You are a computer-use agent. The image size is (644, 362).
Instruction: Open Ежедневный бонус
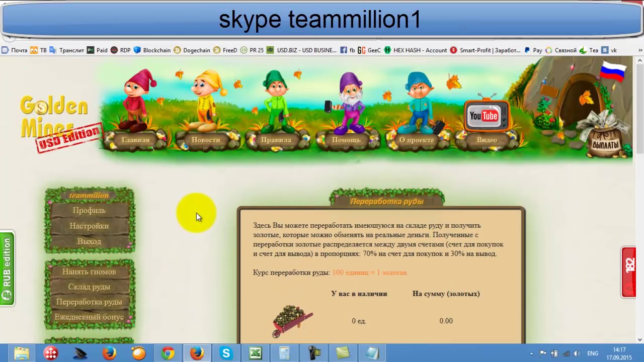89,317
